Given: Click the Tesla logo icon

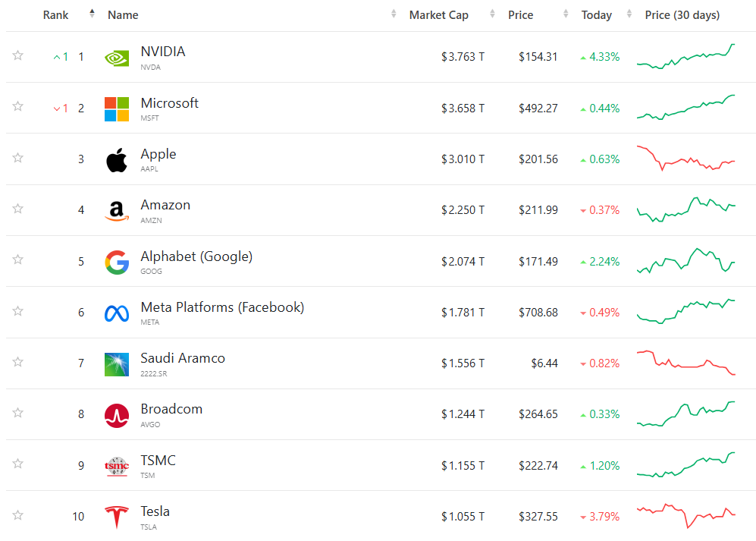Looking at the screenshot, I should pyautogui.click(x=117, y=517).
